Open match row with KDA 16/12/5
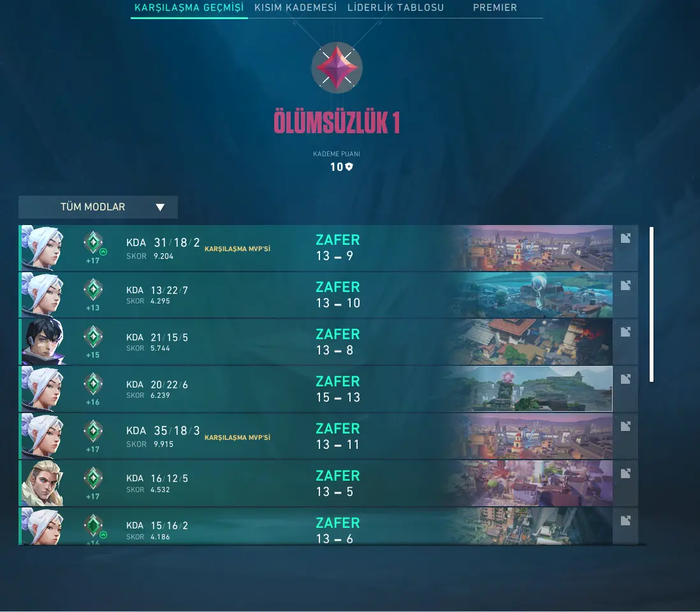 (x=328, y=483)
